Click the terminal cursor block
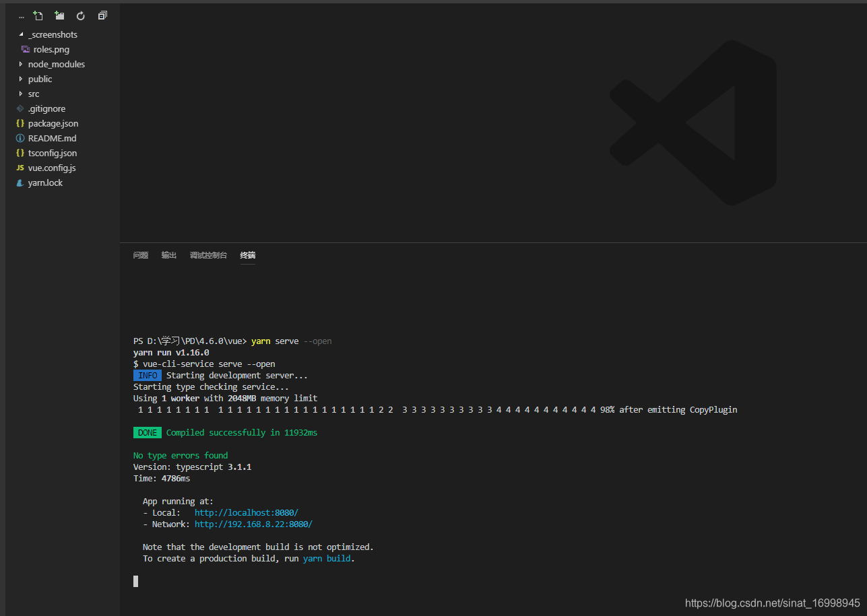 [135, 581]
